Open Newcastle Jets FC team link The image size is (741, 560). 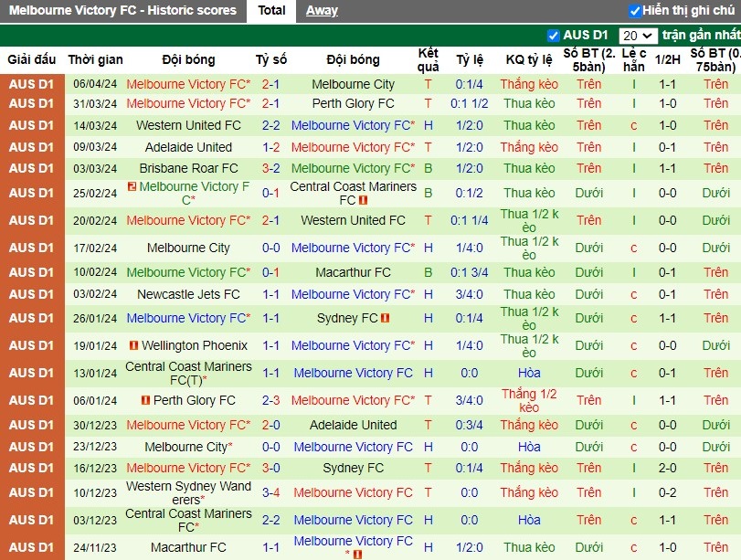pos(188,294)
